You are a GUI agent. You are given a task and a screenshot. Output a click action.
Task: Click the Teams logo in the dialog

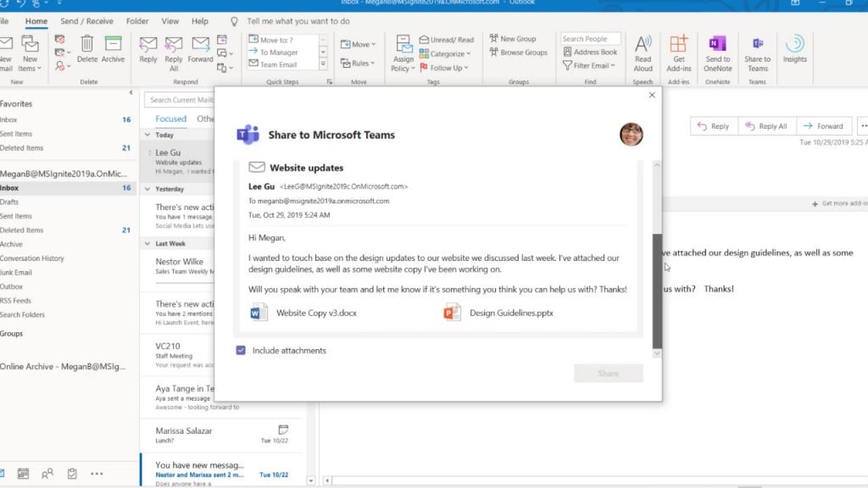coord(248,135)
